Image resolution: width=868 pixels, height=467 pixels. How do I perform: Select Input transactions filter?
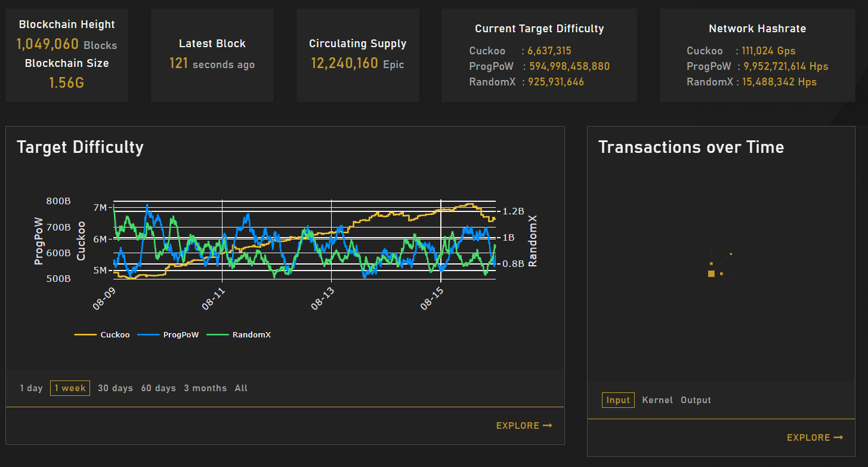pyautogui.click(x=618, y=400)
